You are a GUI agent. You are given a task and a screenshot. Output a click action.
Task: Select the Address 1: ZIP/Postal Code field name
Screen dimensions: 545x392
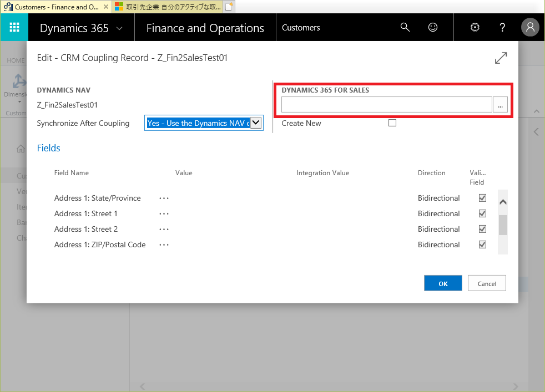(x=100, y=245)
